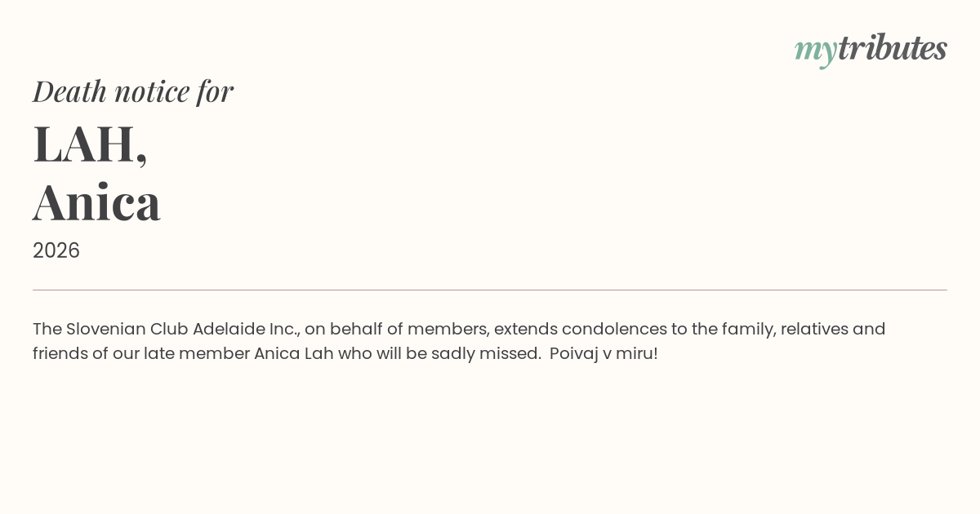
Task: Click the green "my" in the logo
Action: tap(815, 51)
